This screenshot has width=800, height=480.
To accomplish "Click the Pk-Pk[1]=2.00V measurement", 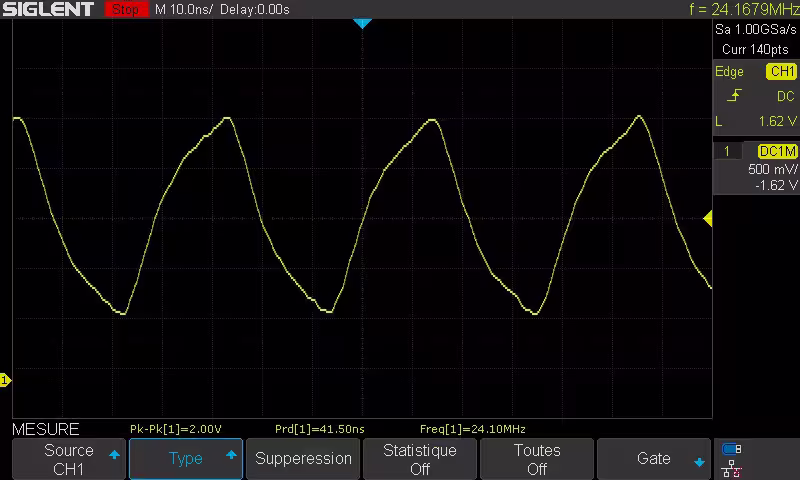I will point(176,429).
